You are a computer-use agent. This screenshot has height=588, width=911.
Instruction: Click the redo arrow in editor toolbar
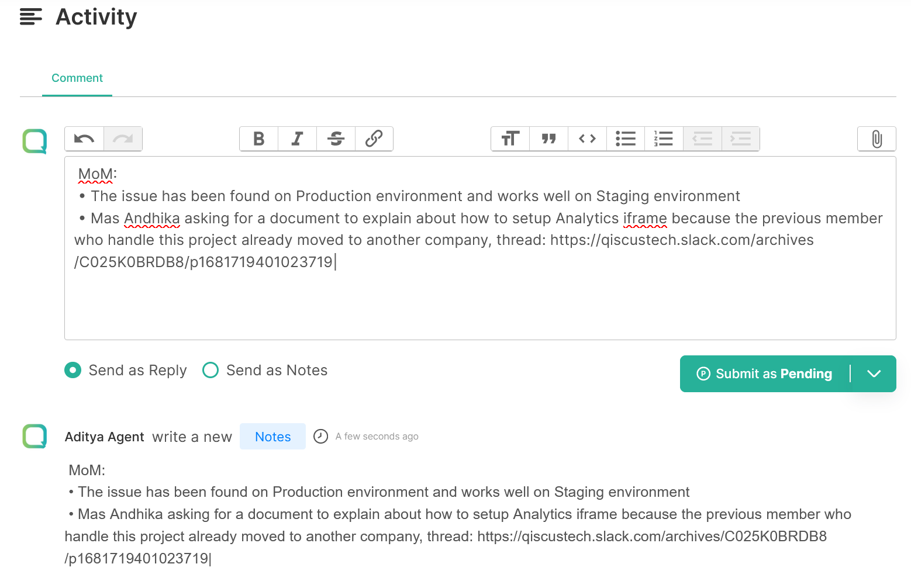click(x=123, y=139)
